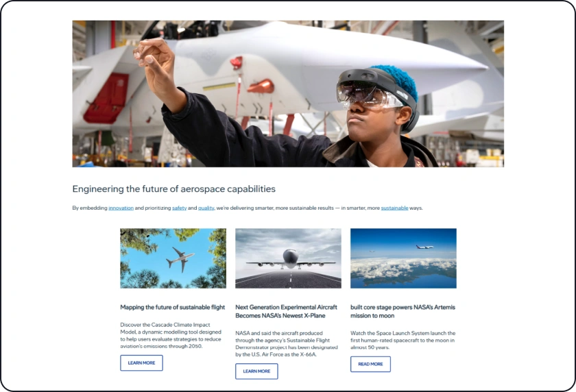Open thumbnail of plane seen through trees
This screenshot has width=576, height=392.
[173, 258]
